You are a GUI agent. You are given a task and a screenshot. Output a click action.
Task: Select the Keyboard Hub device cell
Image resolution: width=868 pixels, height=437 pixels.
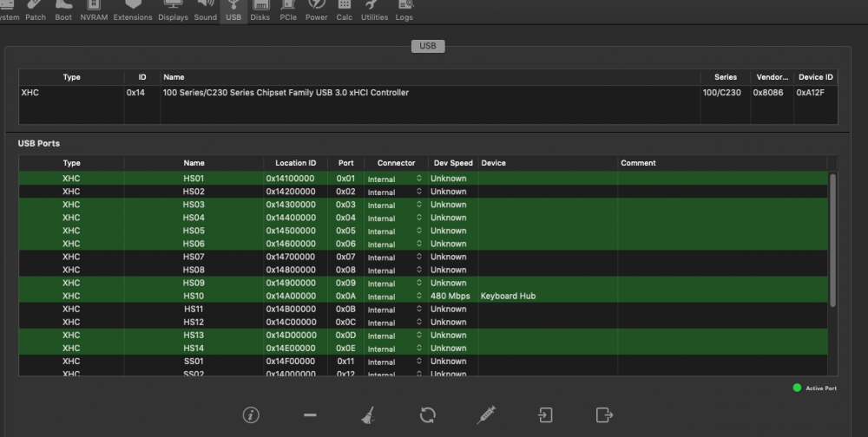pyautogui.click(x=508, y=296)
